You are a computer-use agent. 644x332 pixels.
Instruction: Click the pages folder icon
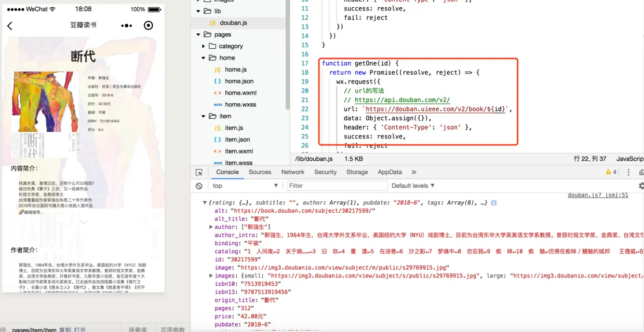(207, 34)
